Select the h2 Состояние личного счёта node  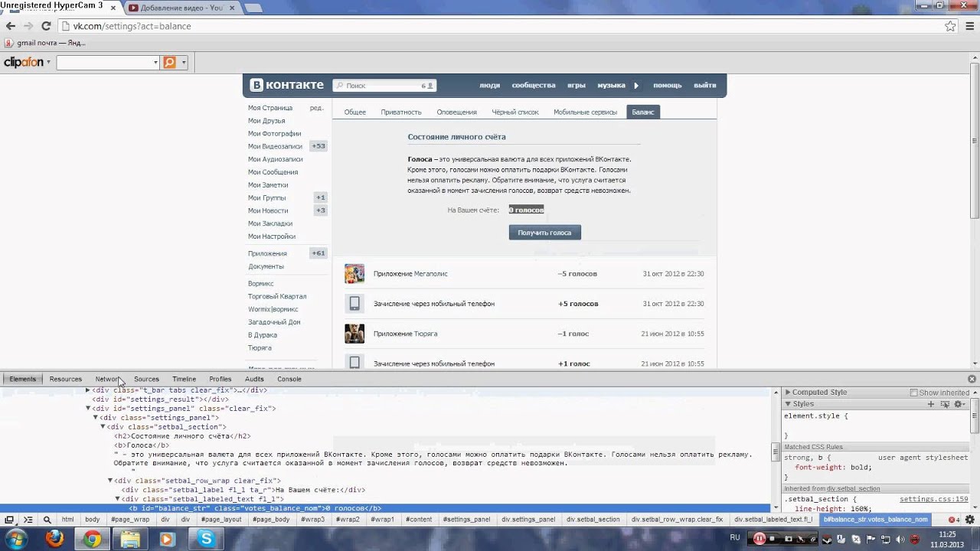coord(182,436)
